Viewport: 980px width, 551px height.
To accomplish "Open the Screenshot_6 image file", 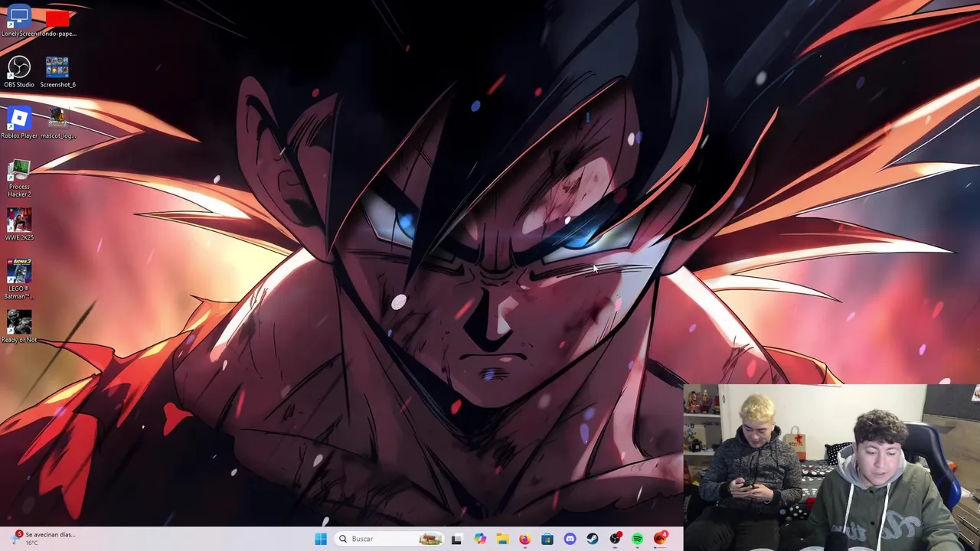I will (x=57, y=72).
